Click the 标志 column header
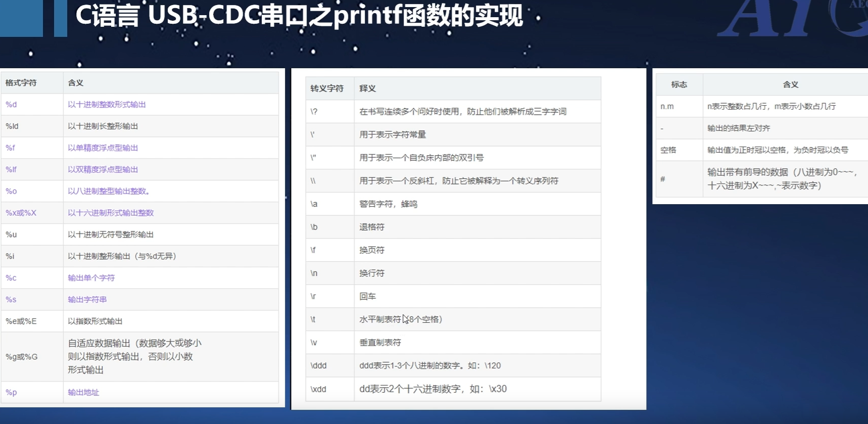Image resolution: width=868 pixels, height=424 pixels. (x=679, y=85)
